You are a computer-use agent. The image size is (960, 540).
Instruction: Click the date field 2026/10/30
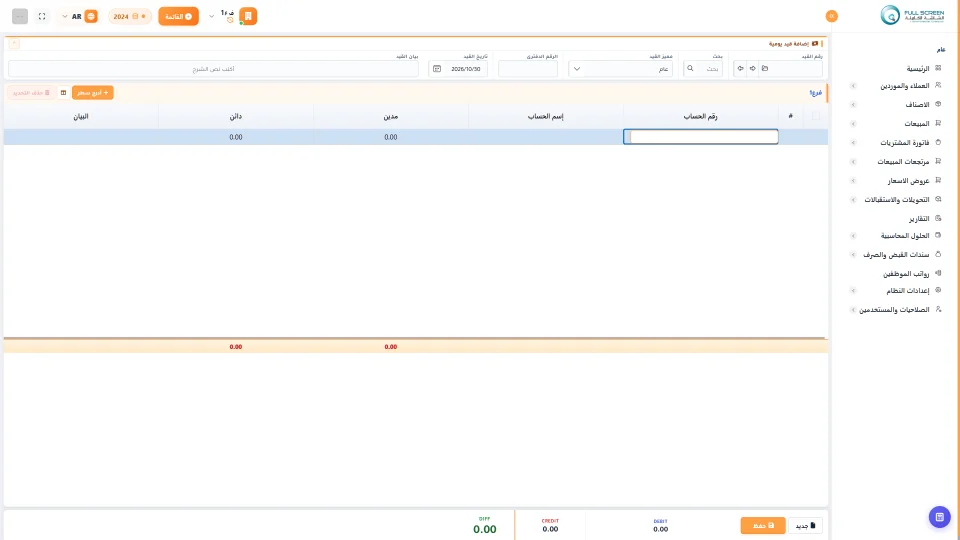[465, 69]
